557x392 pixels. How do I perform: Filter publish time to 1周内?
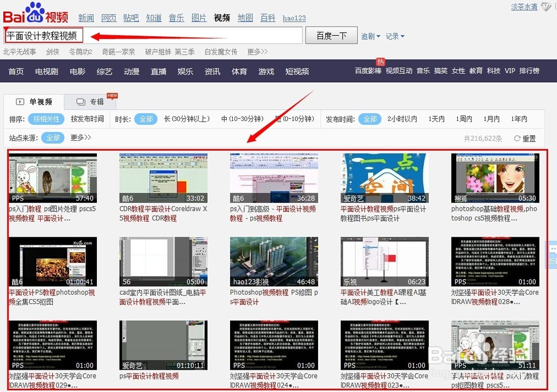[x=464, y=119]
